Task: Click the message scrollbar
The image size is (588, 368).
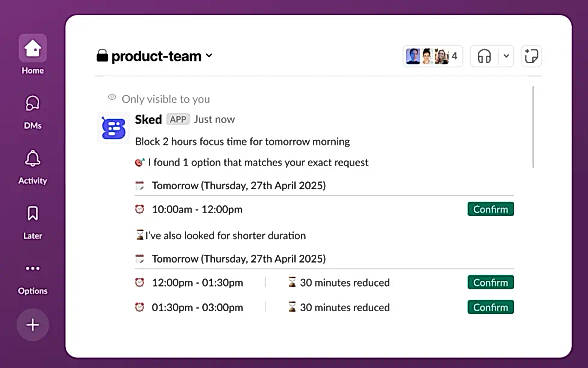Action: click(x=533, y=127)
